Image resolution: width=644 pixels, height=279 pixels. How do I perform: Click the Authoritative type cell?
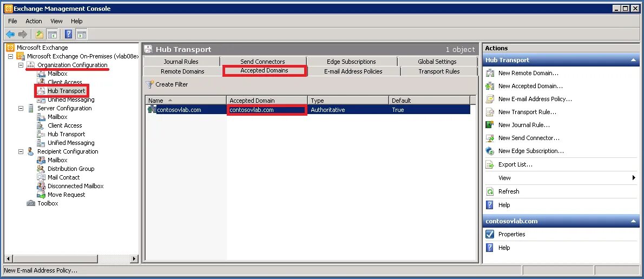[x=328, y=110]
